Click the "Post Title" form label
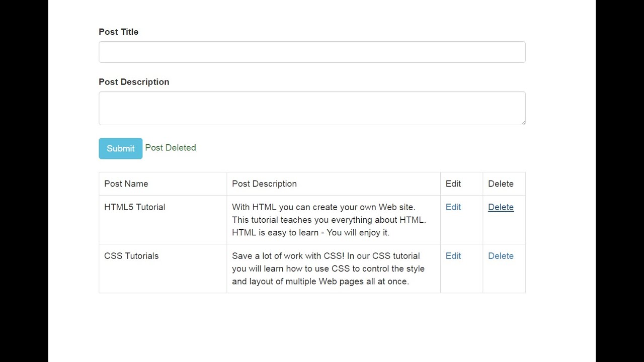Image resolution: width=644 pixels, height=362 pixels. (x=119, y=32)
